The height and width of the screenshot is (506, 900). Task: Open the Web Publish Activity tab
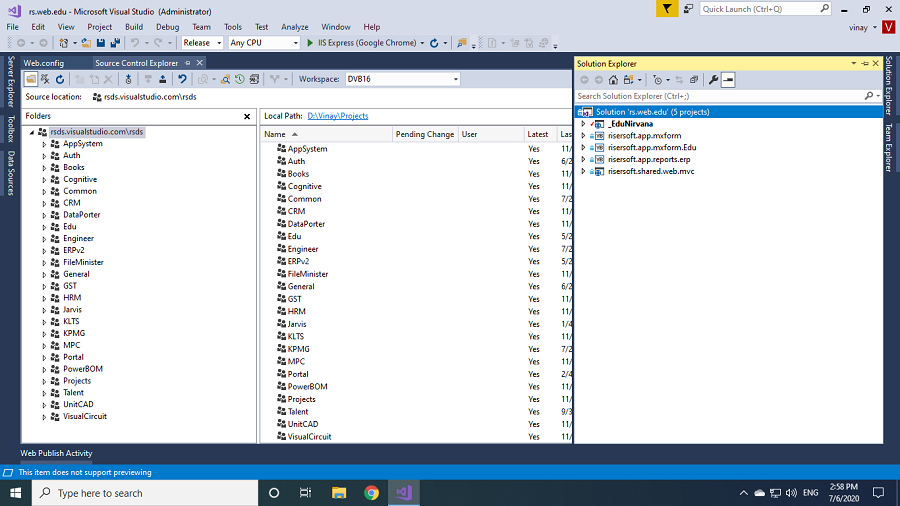coord(56,453)
